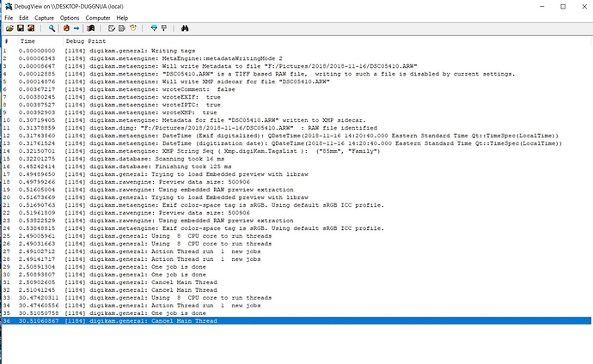Click the Clear Display toolbar icon
Image resolution: width=593 pixels, height=364 pixels.
(91, 28)
